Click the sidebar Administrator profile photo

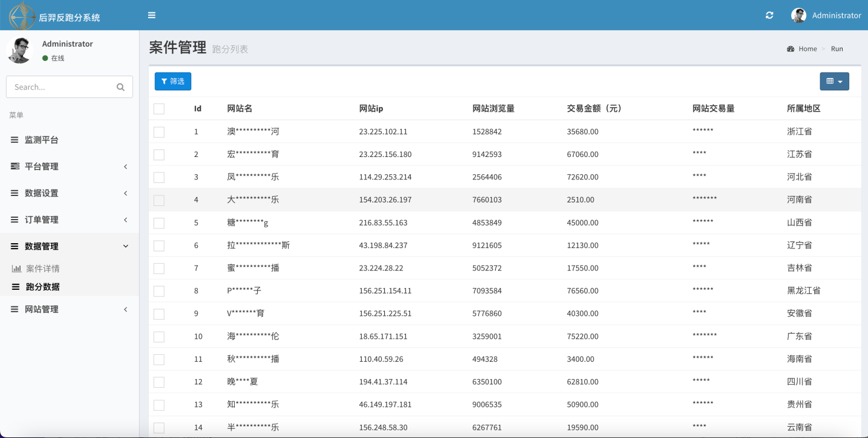[21, 50]
